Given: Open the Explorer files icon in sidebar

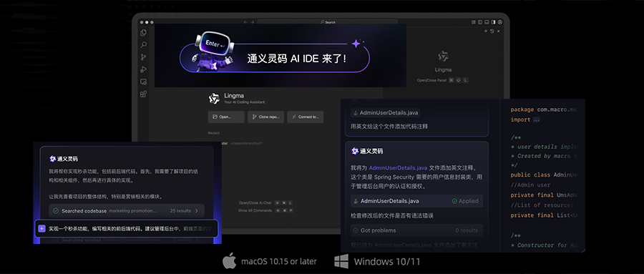Looking at the screenshot, I should (x=143, y=32).
